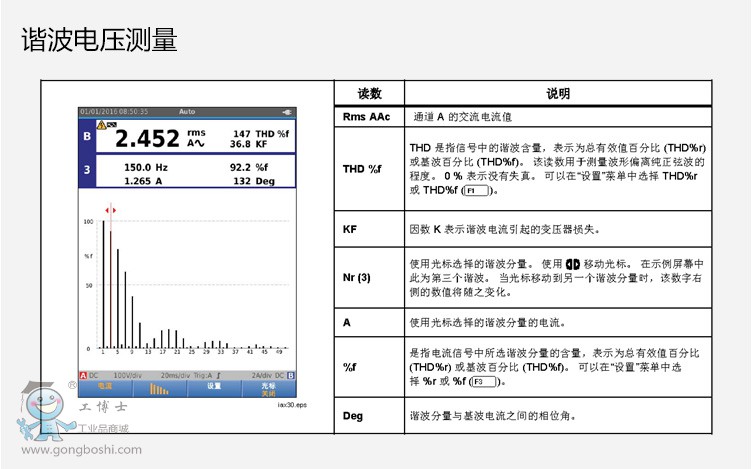The height and width of the screenshot is (469, 753).
Task: Click the F1 key icon in THD description
Action: click(476, 190)
